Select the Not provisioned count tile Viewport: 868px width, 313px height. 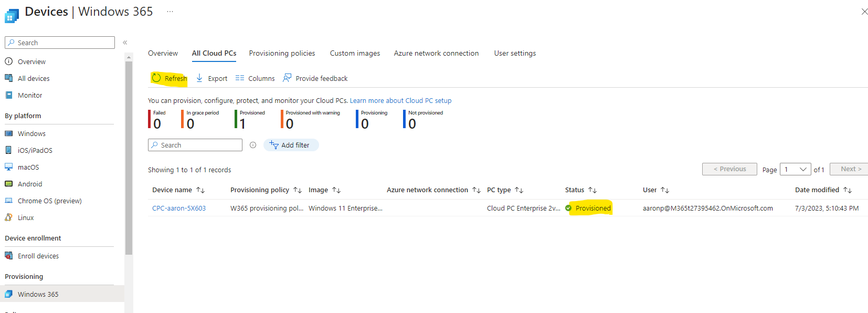coord(423,120)
